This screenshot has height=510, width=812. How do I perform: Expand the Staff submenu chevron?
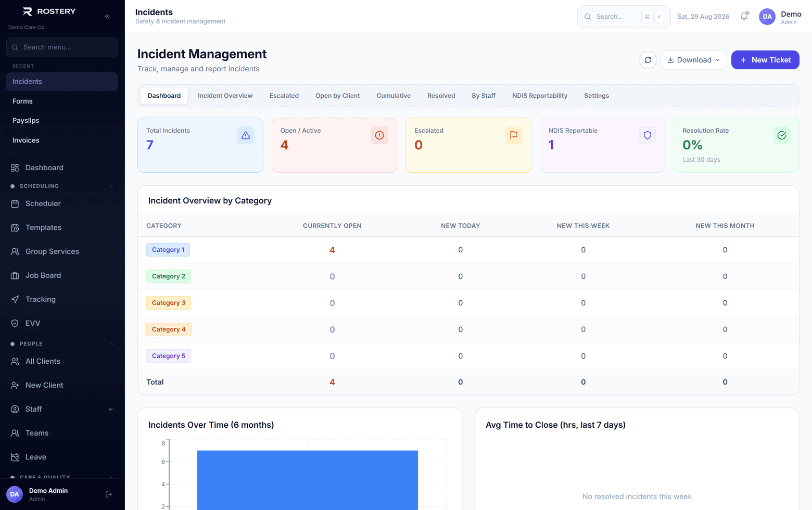[110, 409]
